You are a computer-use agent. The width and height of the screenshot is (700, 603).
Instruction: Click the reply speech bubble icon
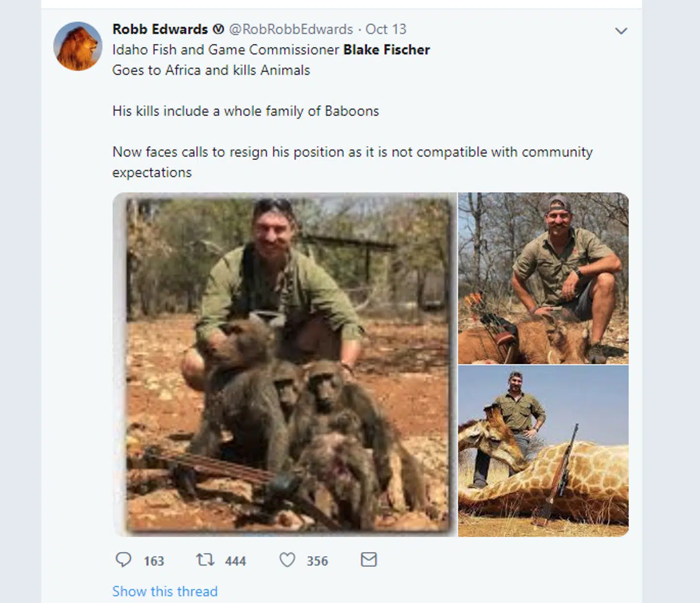pyautogui.click(x=123, y=560)
